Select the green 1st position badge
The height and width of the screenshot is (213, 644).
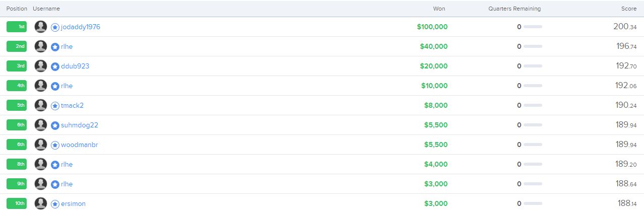[17, 27]
